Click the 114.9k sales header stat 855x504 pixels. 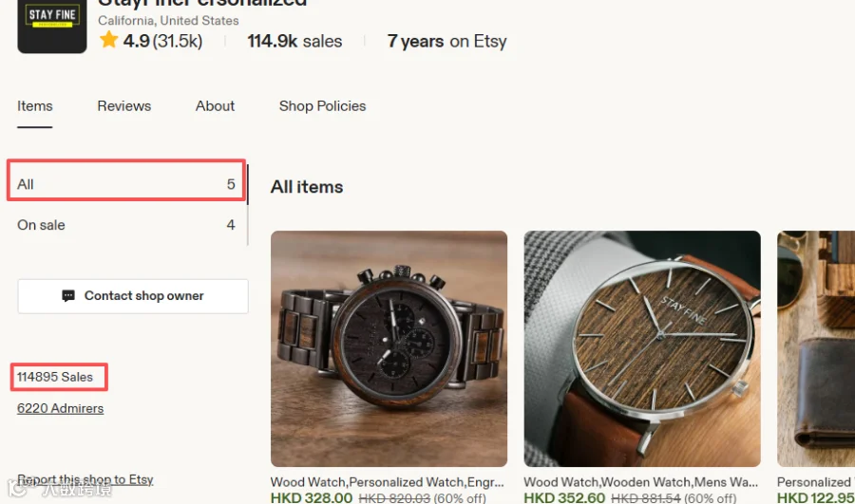[x=294, y=41]
